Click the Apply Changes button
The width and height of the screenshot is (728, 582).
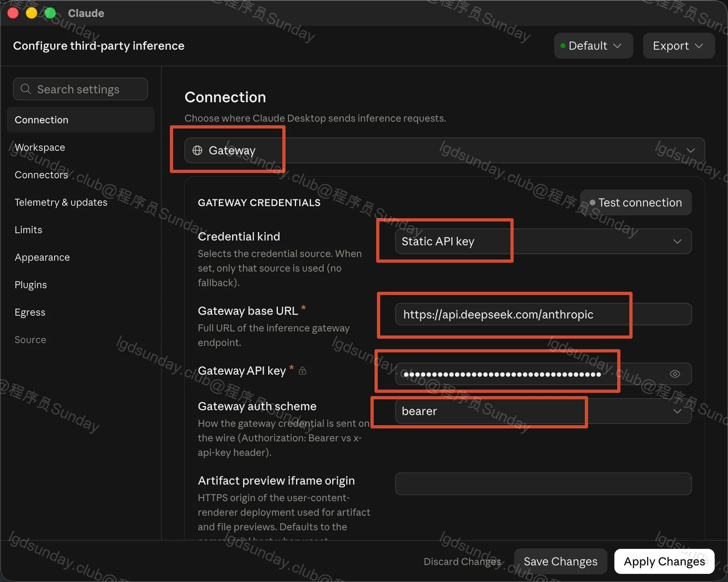[664, 562]
